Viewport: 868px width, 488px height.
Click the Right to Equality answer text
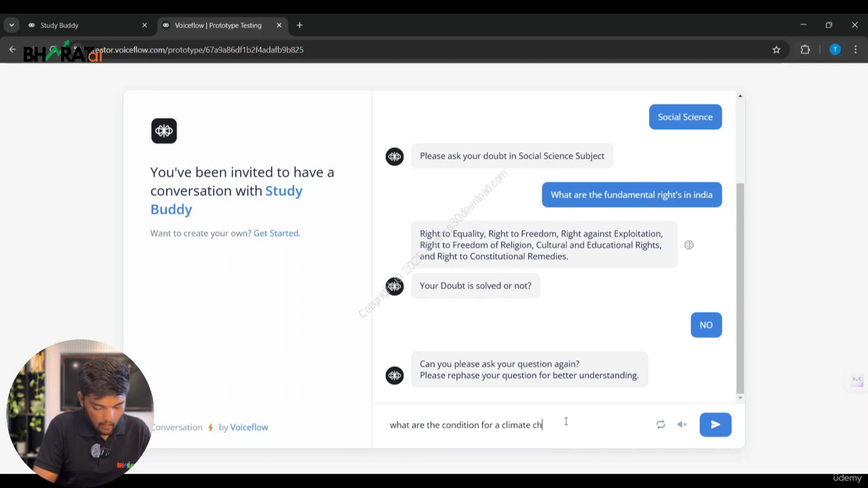tap(544, 245)
